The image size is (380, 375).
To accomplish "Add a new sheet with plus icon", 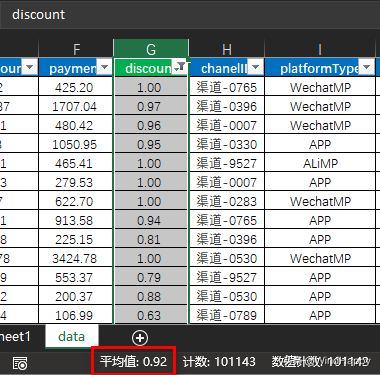I will pos(140,338).
